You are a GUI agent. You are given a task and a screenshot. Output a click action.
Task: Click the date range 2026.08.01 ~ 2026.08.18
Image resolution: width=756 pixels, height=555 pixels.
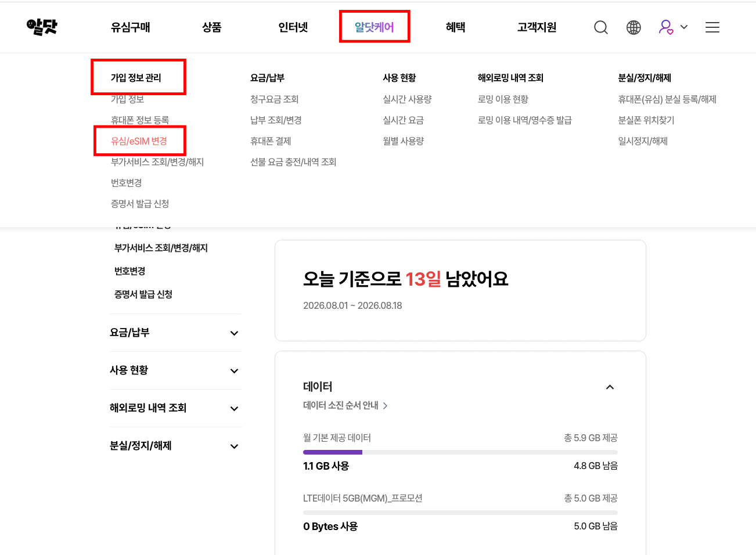click(352, 305)
